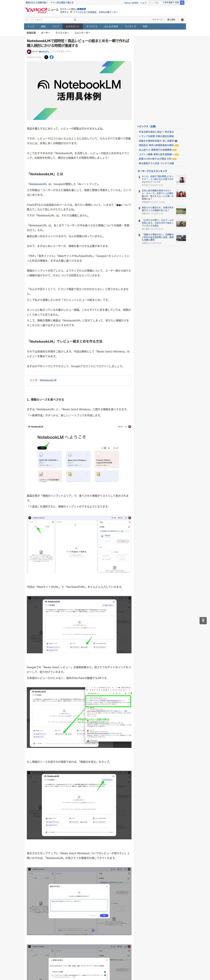Open the ランキング tab
Screen dimensions: 210x980
130,26
